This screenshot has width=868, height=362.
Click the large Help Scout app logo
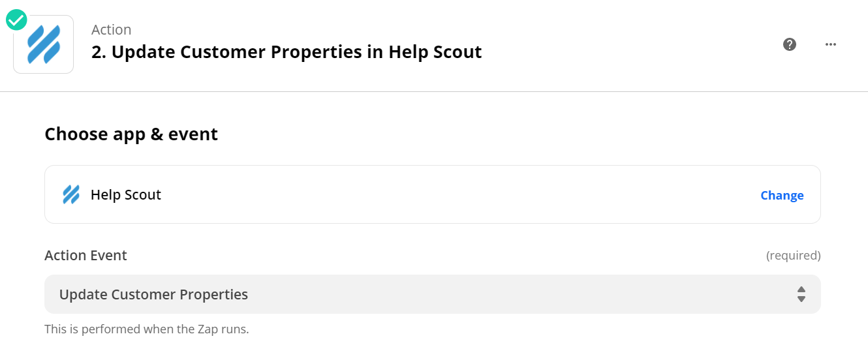pos(44,44)
